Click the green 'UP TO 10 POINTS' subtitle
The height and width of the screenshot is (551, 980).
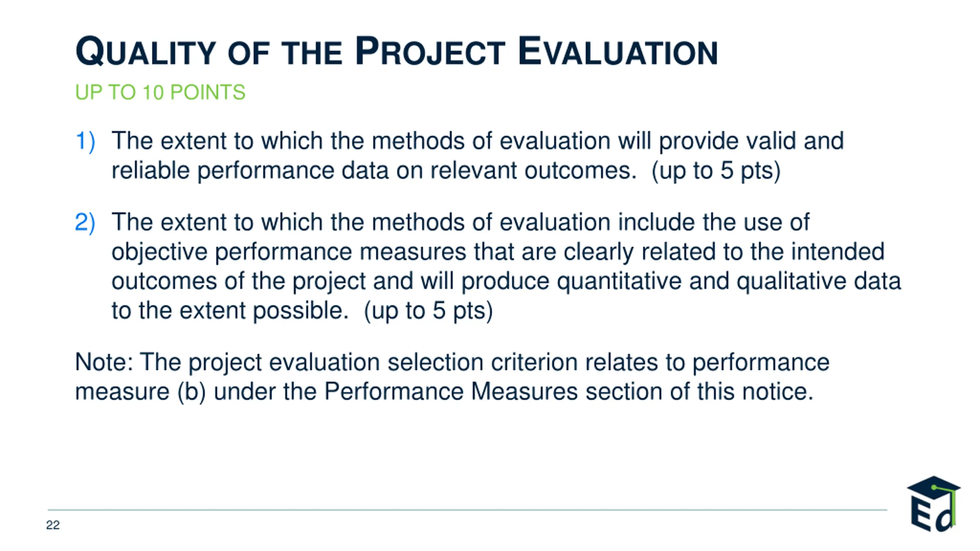point(160,92)
